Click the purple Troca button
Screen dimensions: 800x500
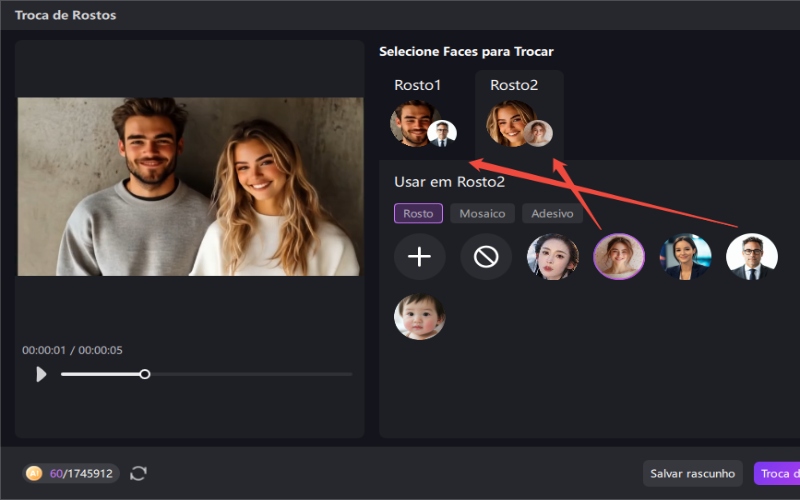point(776,473)
